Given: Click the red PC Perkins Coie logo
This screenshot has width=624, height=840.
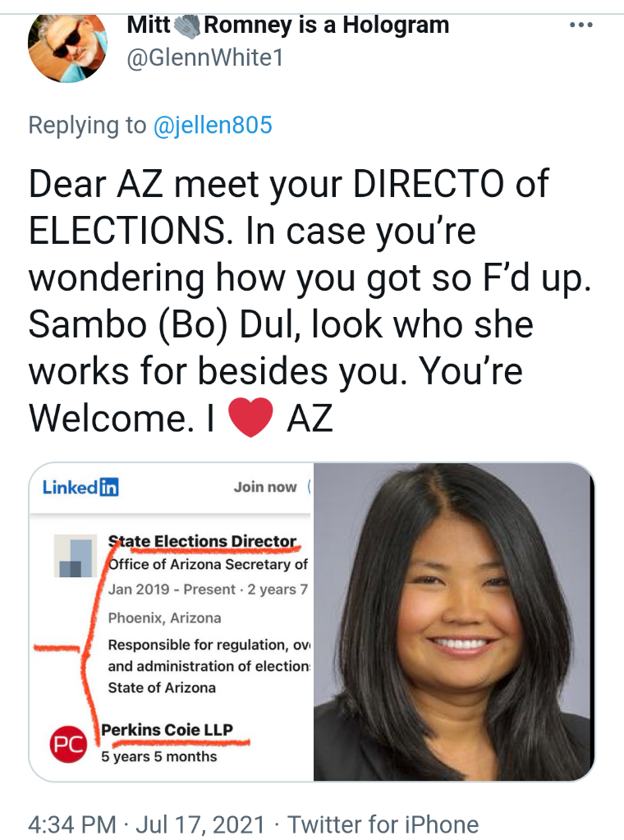Looking at the screenshot, I should tap(68, 744).
